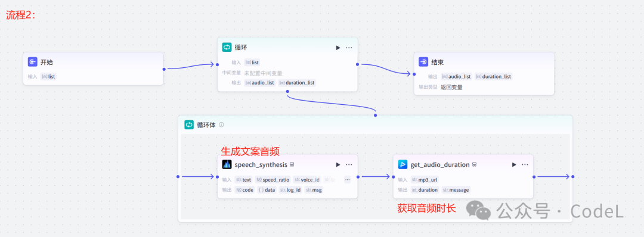
Task: Click the bottom port of 循环 node
Action: tap(287, 92)
